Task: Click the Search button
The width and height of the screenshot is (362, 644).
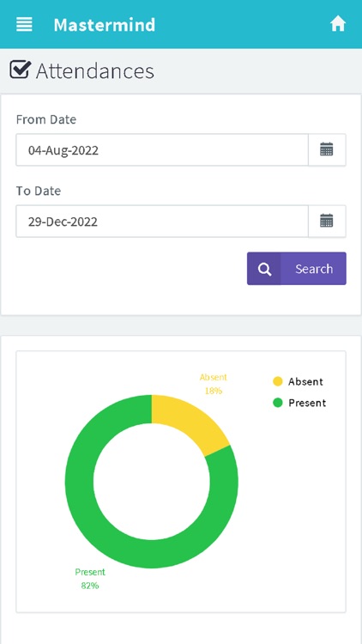Action: [297, 269]
